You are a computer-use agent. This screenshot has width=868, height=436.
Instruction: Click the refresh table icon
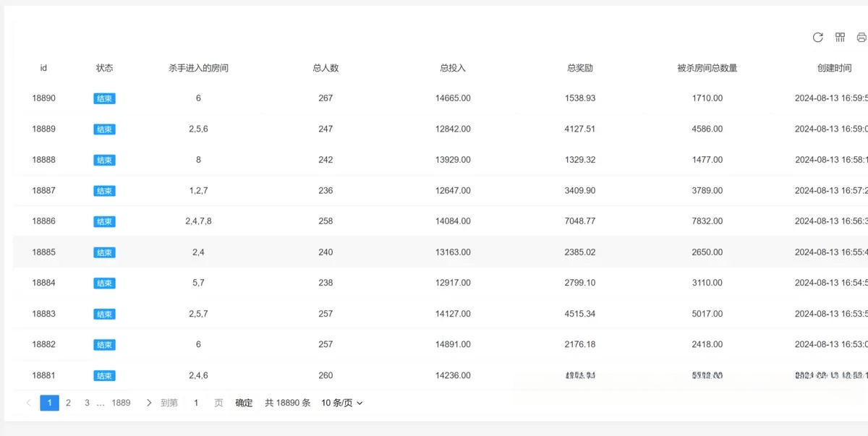(818, 38)
